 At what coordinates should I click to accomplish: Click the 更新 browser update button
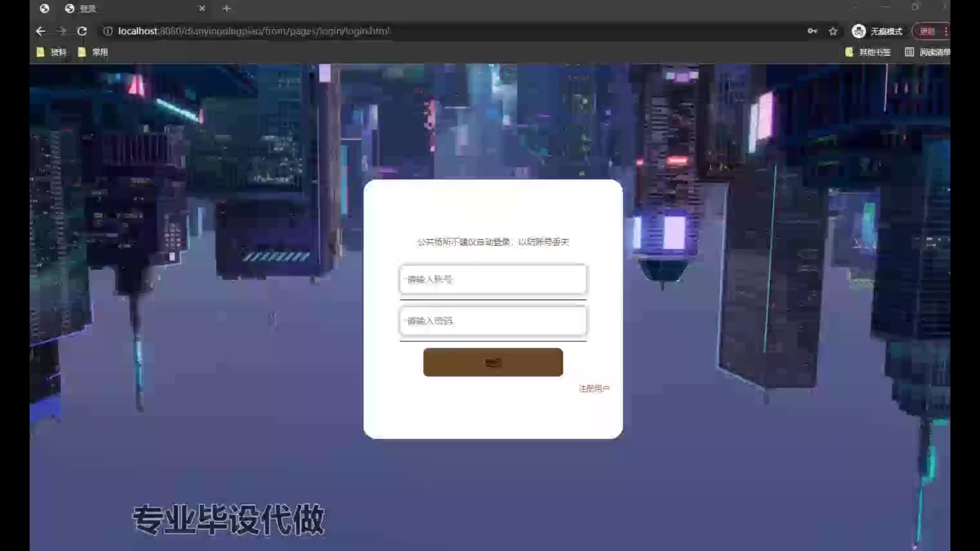point(927,31)
